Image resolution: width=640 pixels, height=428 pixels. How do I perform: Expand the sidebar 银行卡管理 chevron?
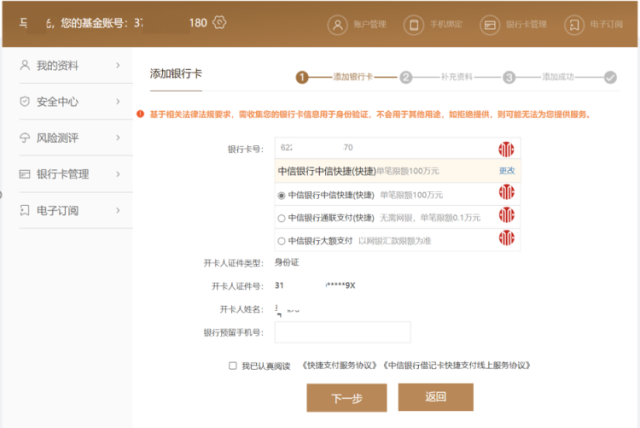tap(118, 174)
